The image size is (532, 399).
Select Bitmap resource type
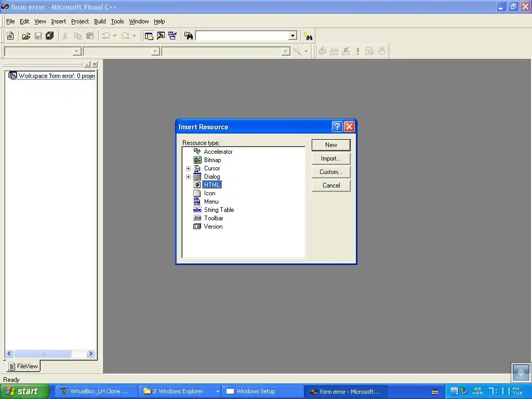pos(212,160)
